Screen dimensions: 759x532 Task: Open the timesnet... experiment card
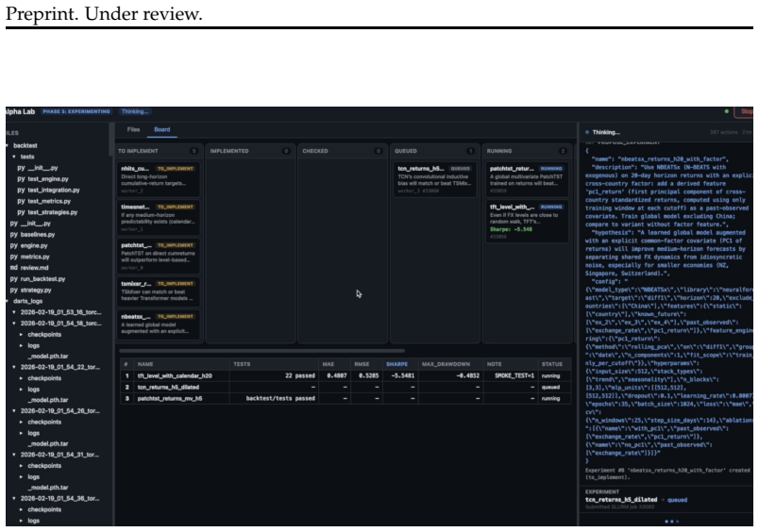pos(159,218)
